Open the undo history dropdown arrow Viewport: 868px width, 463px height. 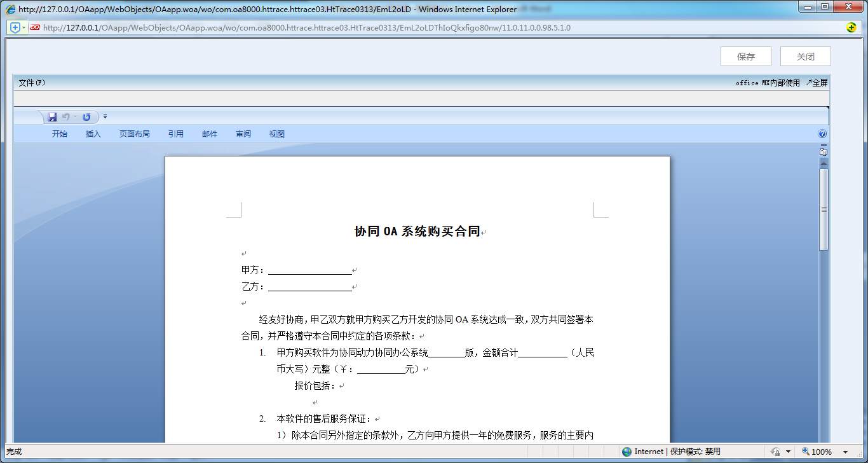(75, 116)
